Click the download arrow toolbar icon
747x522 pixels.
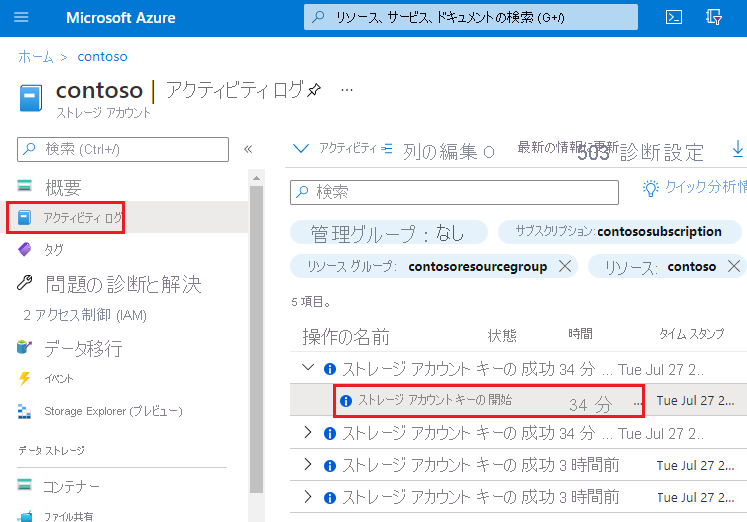tap(737, 149)
